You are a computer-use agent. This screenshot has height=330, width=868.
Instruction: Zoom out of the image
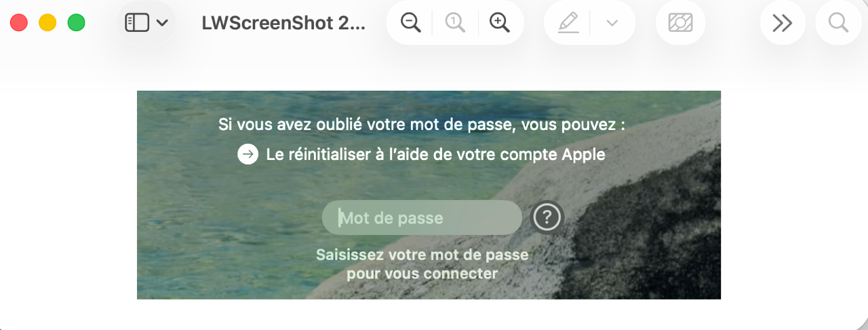tap(410, 23)
